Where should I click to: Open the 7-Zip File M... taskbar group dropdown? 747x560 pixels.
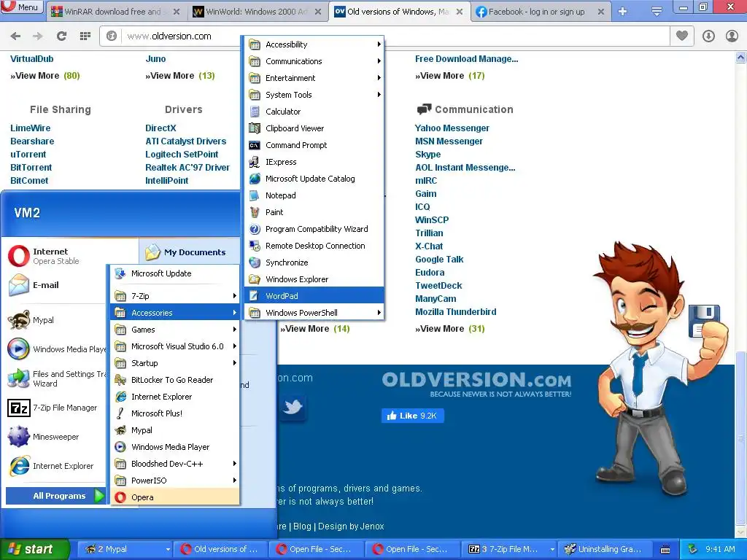pyautogui.click(x=551, y=550)
